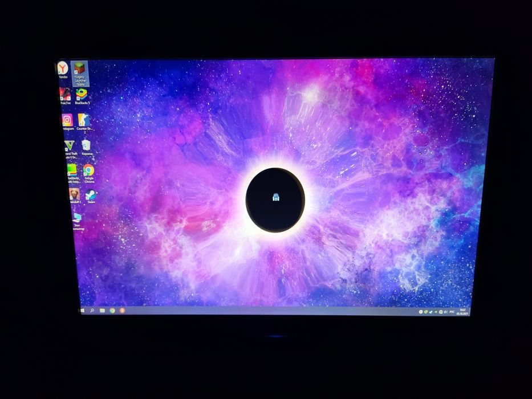Switch the РУС input language indicator

(x=452, y=312)
